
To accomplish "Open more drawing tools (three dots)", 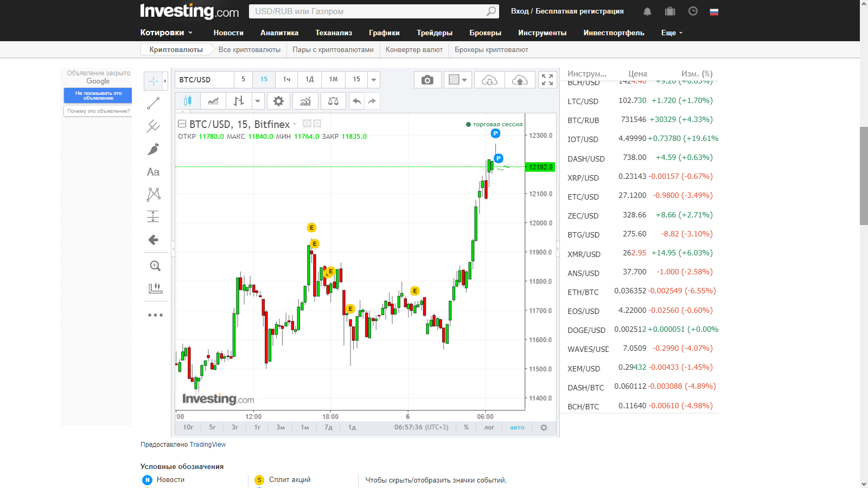I will [155, 315].
